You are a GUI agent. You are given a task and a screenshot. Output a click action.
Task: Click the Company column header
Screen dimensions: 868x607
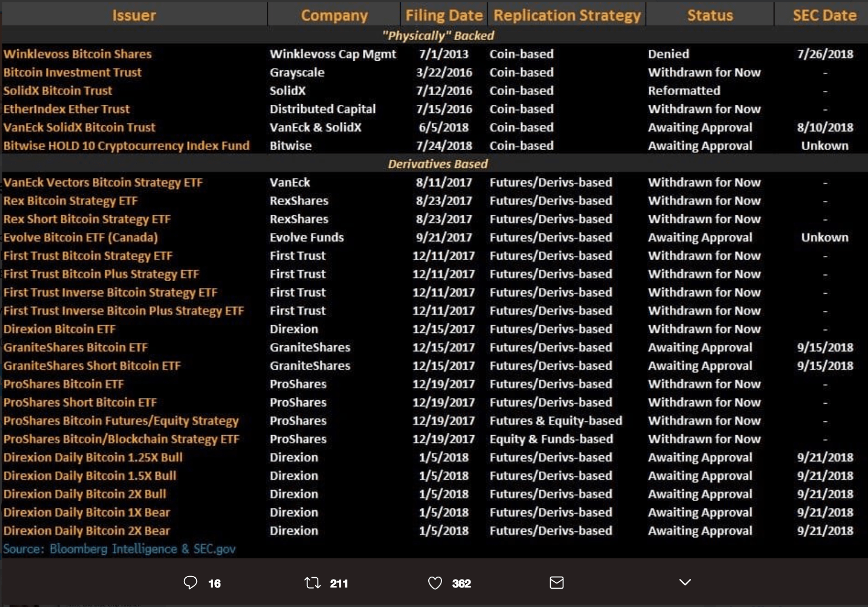point(334,15)
